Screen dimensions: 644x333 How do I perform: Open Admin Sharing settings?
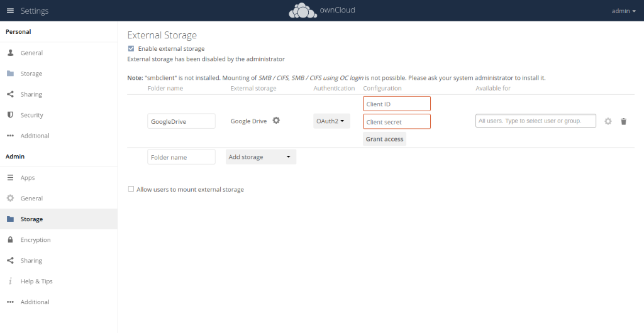(x=31, y=261)
